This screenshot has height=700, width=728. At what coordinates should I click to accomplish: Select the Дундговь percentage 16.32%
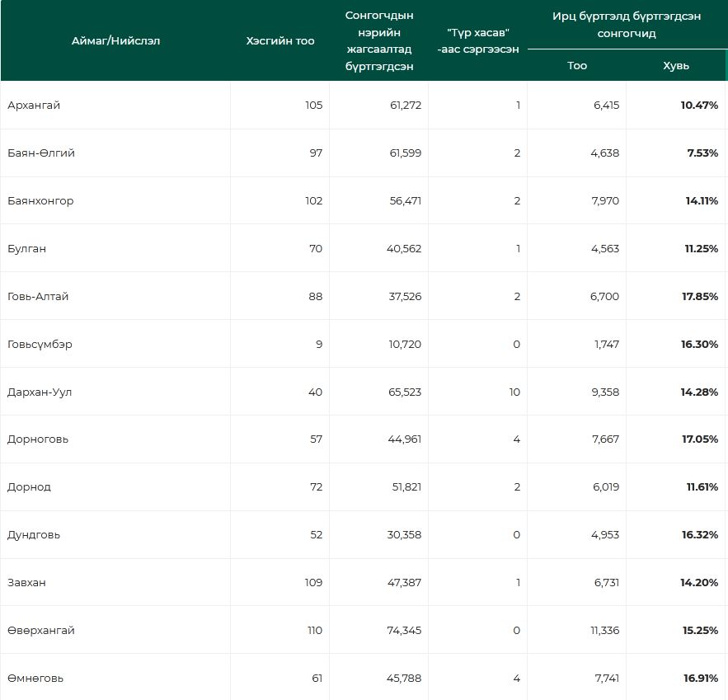tap(699, 535)
